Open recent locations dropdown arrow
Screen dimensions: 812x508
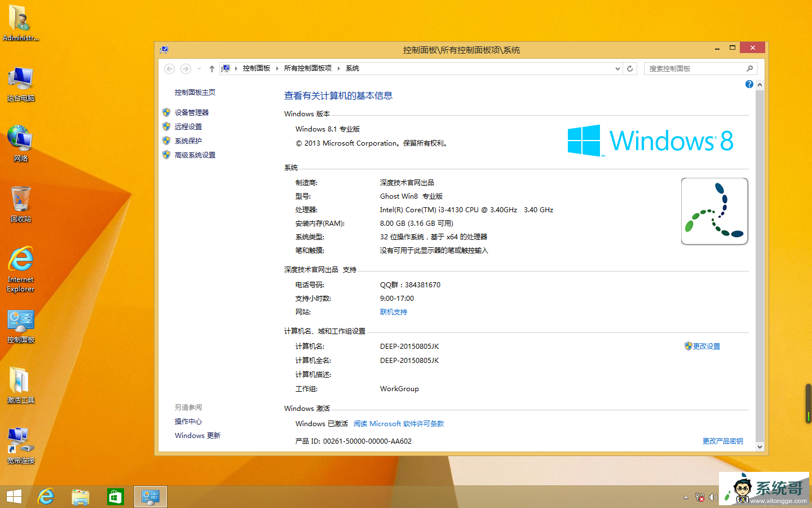199,69
